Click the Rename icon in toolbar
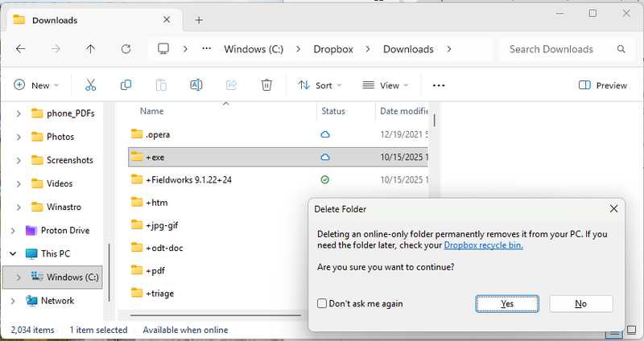Viewport: 644px width, 341px height. pos(196,85)
